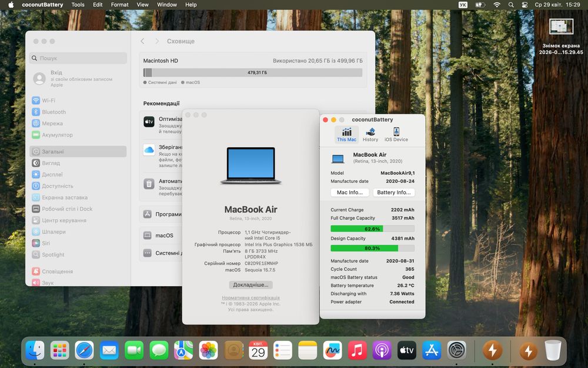Click the УК keyboard input source icon

463,5
